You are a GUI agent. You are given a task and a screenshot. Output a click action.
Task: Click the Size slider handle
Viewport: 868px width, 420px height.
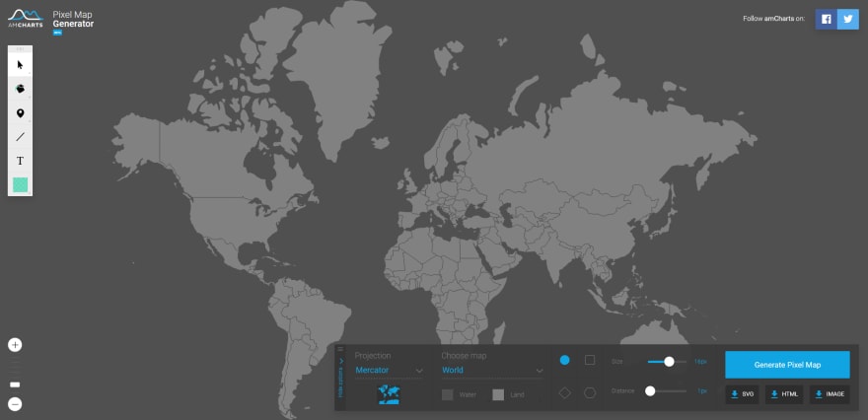point(669,362)
